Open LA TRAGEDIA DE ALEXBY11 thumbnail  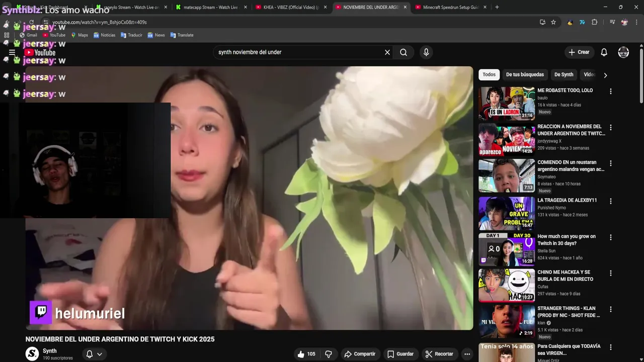point(507,213)
